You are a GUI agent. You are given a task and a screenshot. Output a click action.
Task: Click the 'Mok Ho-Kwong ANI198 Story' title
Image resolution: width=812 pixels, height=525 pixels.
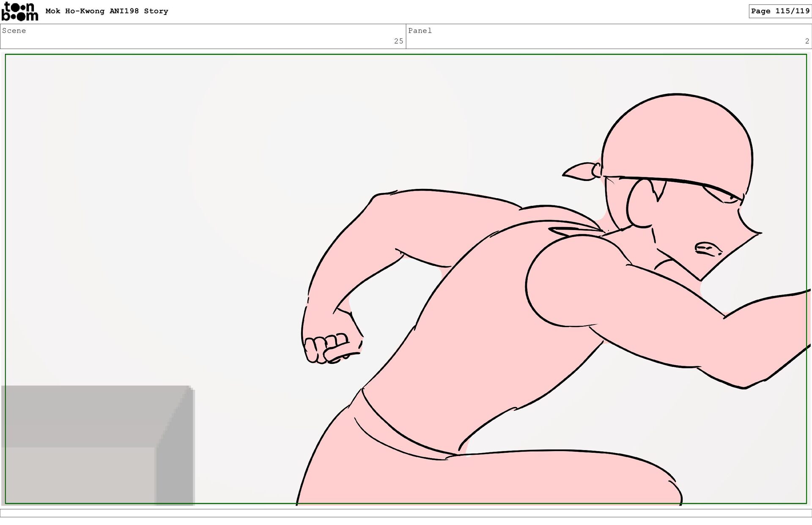click(x=107, y=11)
